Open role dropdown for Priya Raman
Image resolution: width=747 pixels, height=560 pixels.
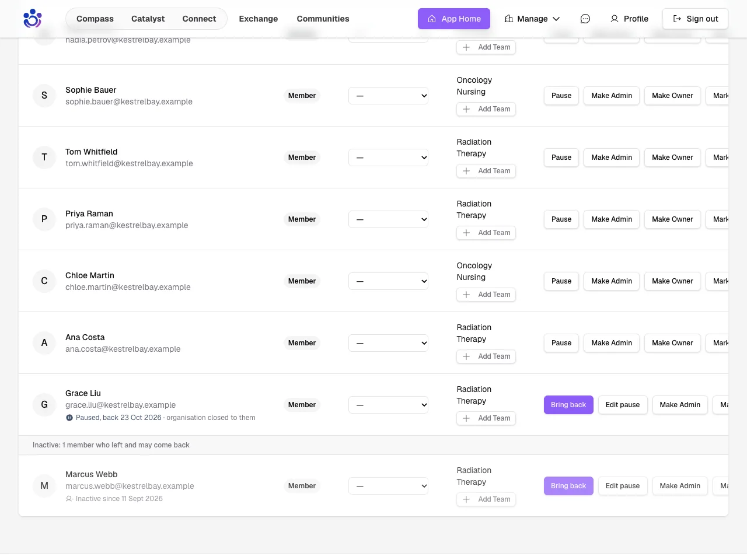388,219
